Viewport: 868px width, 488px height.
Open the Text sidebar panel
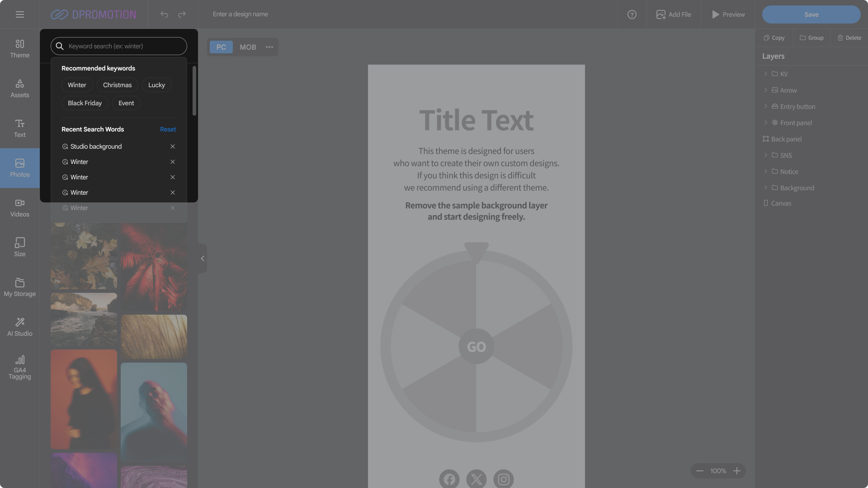pos(20,128)
